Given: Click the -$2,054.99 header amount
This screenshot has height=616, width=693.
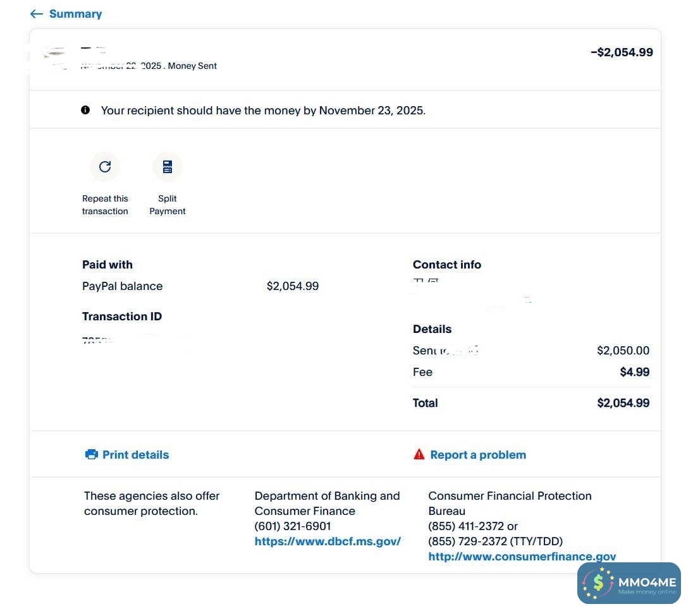Looking at the screenshot, I should coord(622,52).
